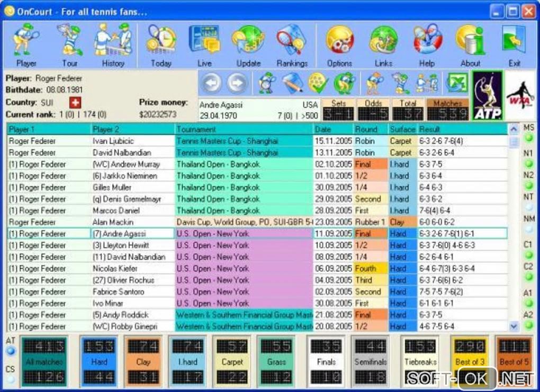
Task: Open the History section
Action: [x=113, y=45]
